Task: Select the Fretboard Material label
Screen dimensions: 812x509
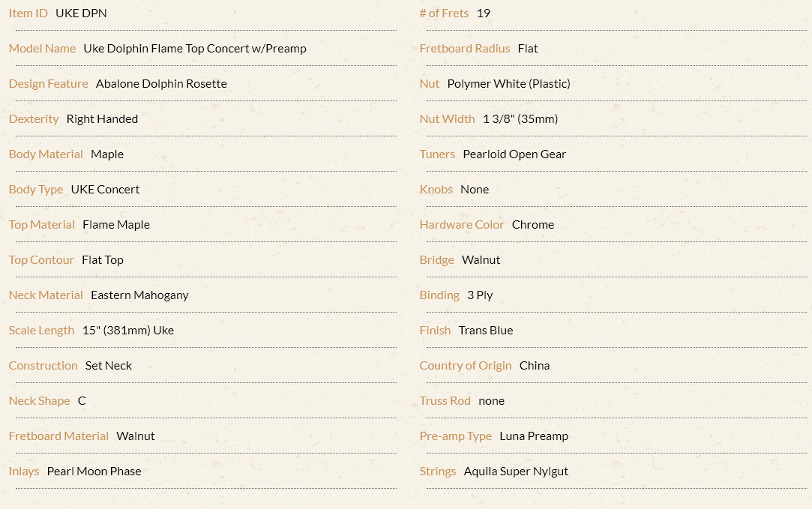Action: (x=58, y=436)
